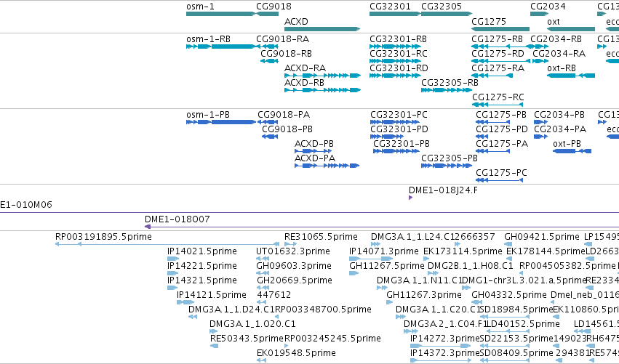This screenshot has width=619, height=364.
Task: Click the CG2034-PB protein label
Action: [x=559, y=115]
